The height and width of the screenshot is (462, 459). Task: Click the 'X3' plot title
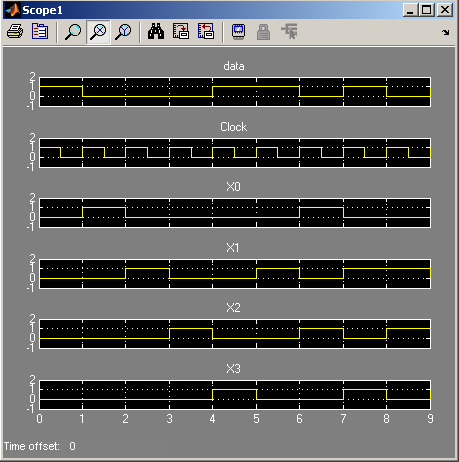coord(233,369)
